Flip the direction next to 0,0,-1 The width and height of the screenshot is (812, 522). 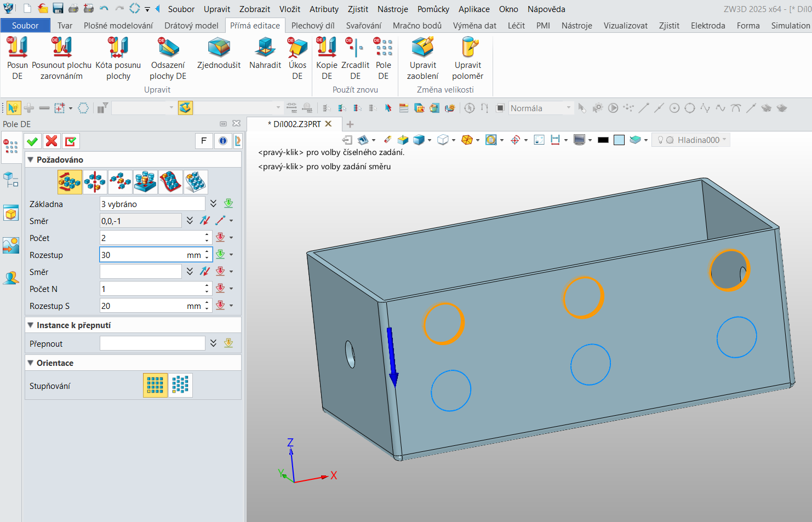(205, 221)
